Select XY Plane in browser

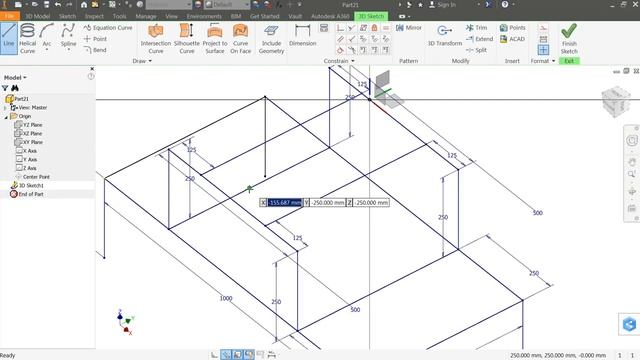point(28,142)
